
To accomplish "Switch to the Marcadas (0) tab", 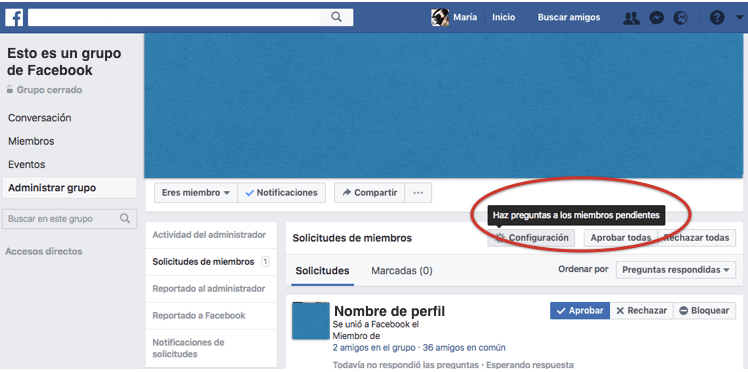I will [x=402, y=271].
